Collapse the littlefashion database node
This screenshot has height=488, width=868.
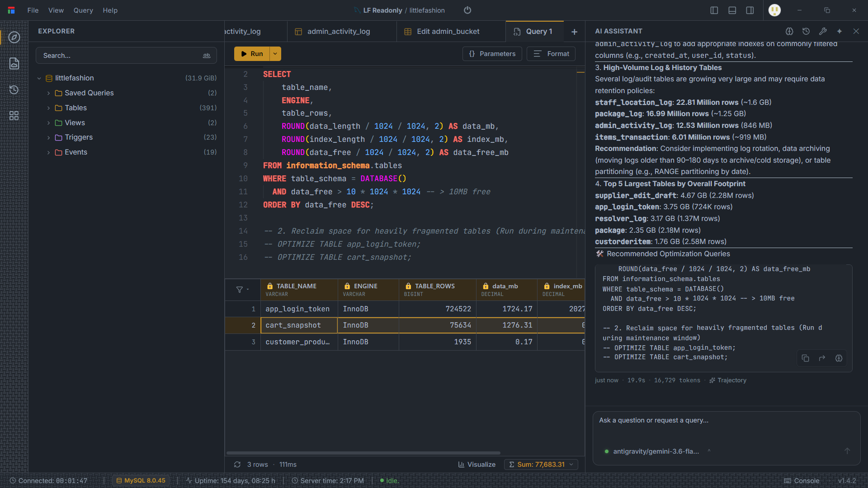tap(39, 78)
